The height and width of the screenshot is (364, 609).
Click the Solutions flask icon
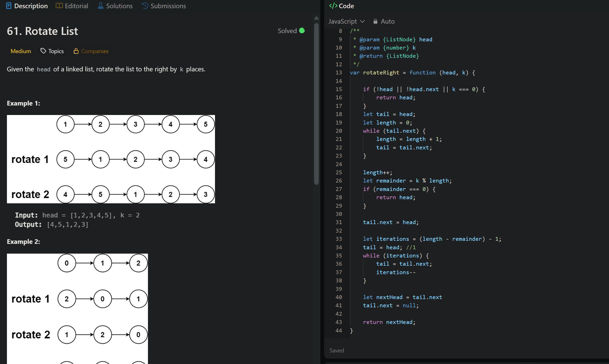coord(100,6)
